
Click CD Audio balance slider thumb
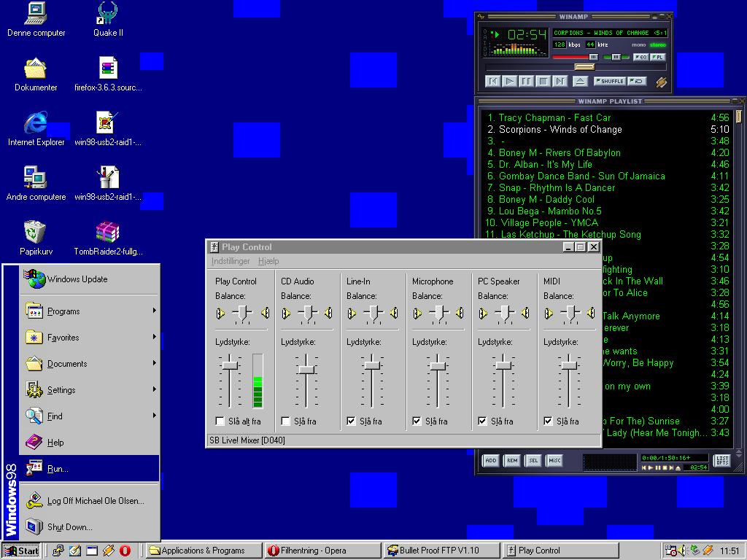click(308, 313)
